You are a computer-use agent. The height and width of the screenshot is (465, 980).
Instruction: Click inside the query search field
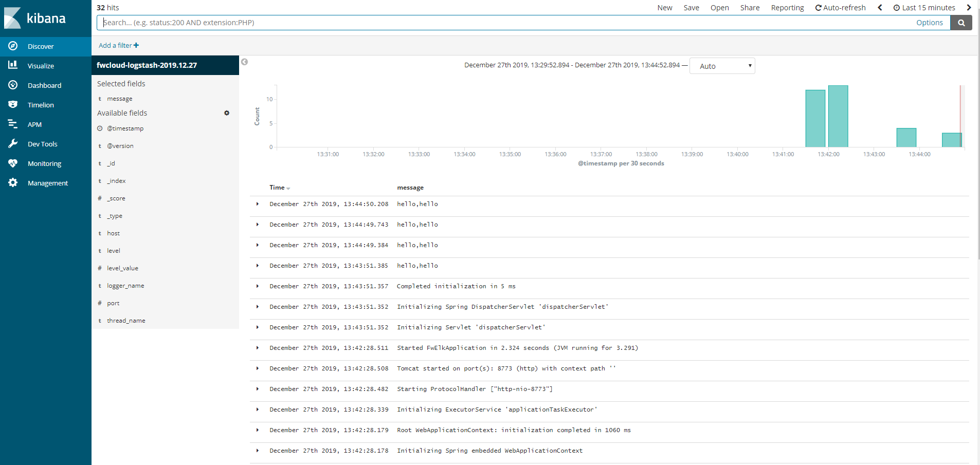[x=504, y=23]
